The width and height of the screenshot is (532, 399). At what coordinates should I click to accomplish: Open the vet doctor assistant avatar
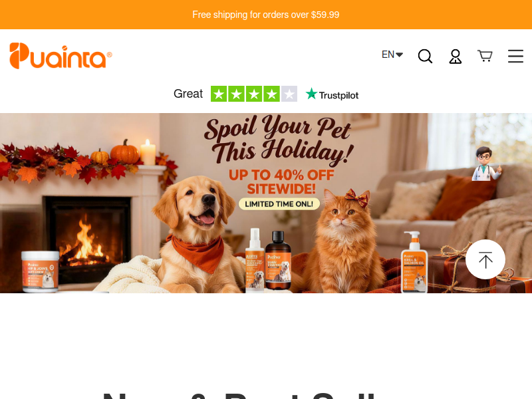click(x=486, y=164)
